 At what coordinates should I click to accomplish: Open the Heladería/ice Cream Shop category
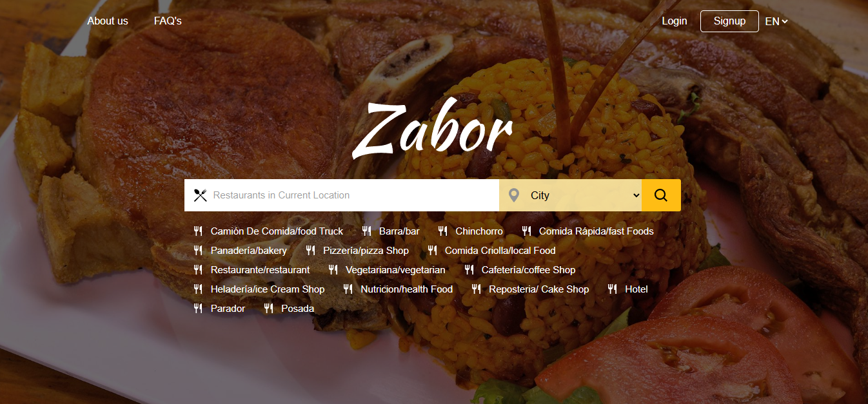268,289
